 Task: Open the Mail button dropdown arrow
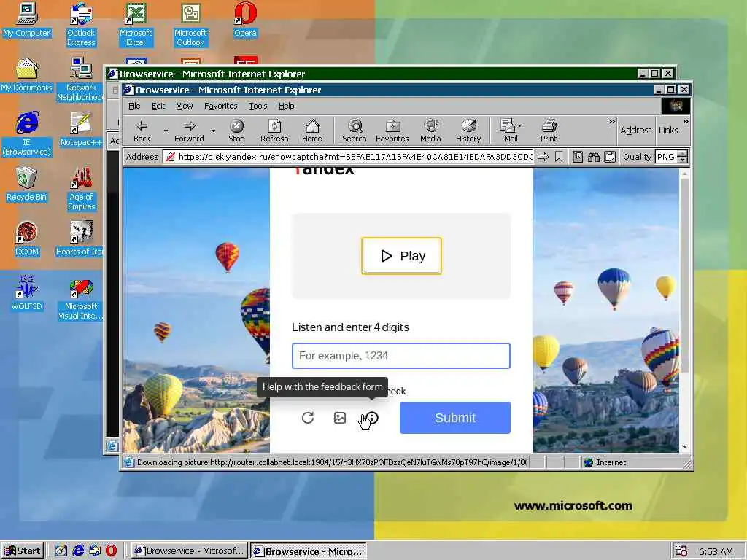(519, 125)
